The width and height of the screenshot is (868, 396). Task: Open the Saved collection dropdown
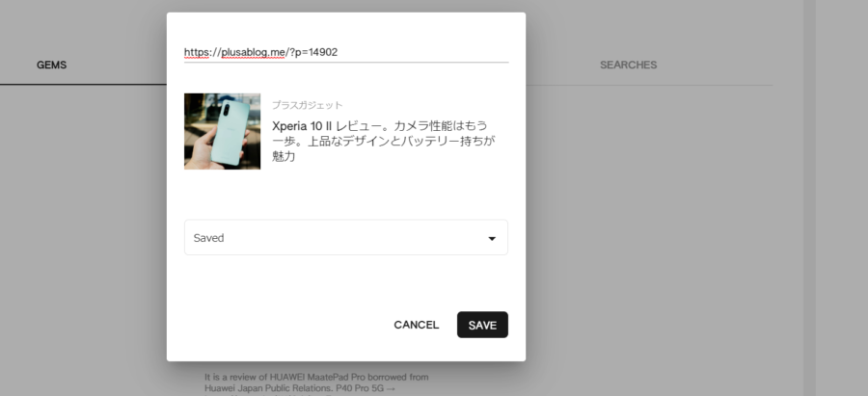tap(345, 237)
